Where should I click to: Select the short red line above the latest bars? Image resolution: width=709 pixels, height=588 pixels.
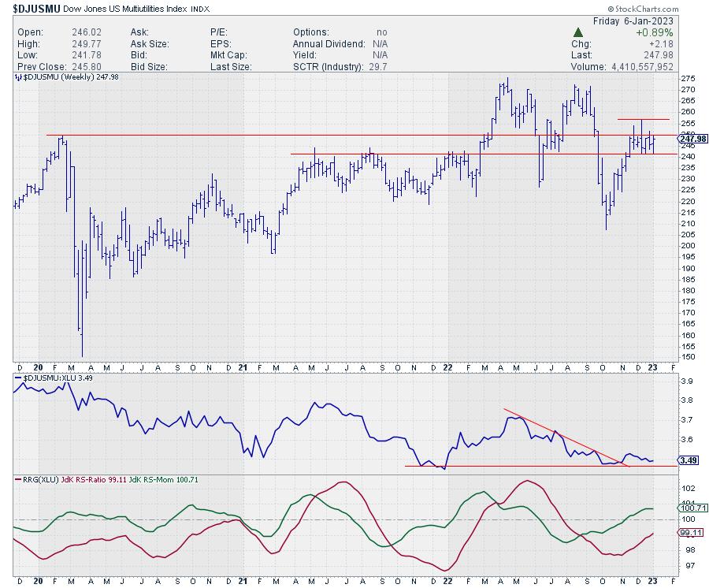point(643,119)
